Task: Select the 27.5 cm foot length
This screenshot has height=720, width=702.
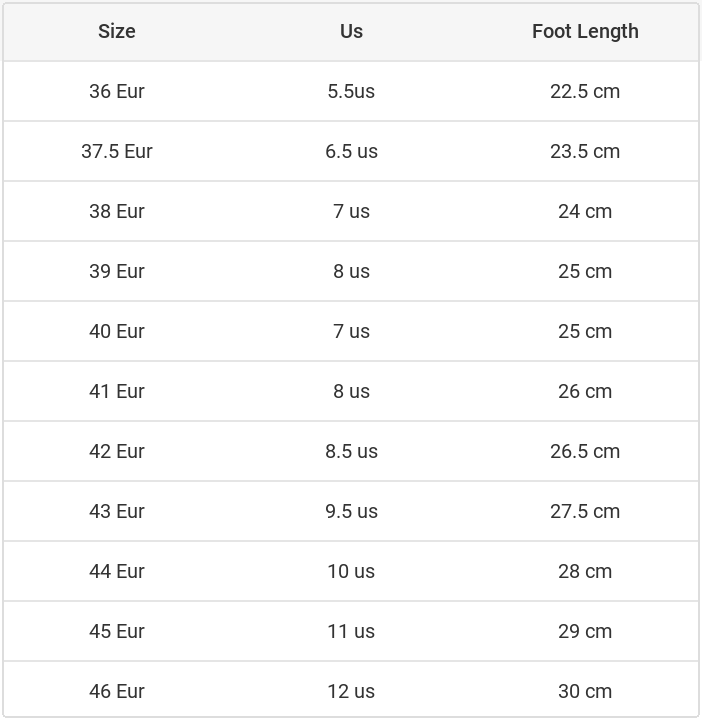Action: coord(585,511)
